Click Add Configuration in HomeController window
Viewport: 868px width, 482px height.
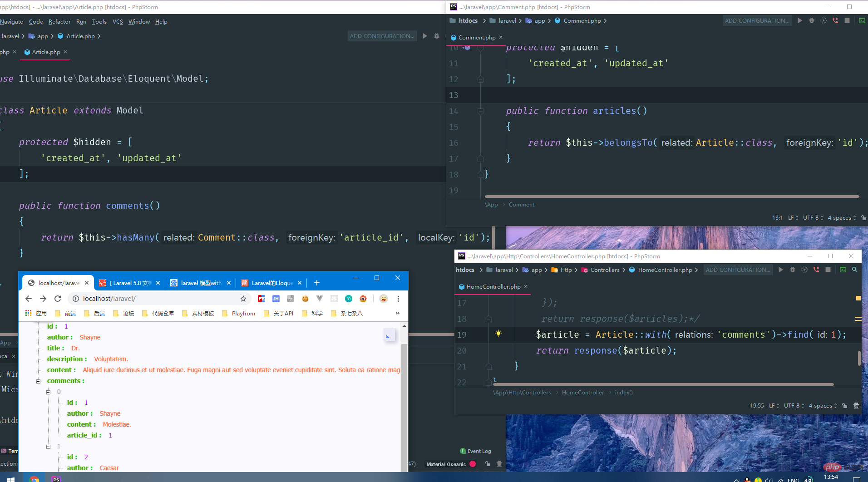[x=738, y=270]
